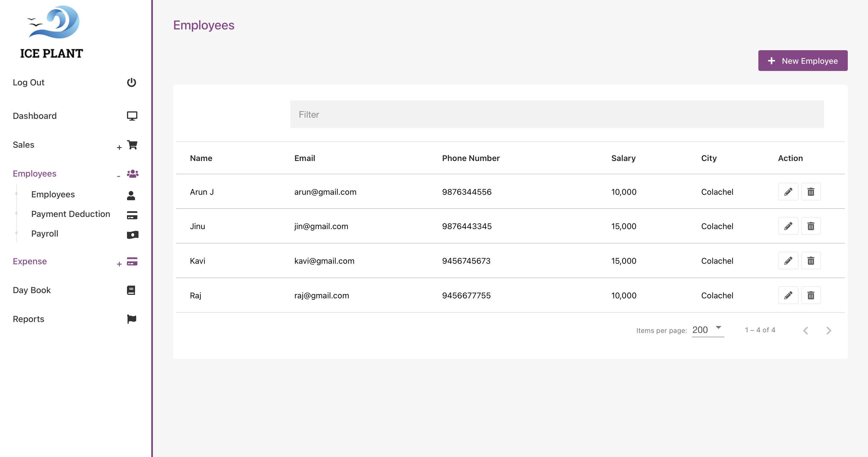Screen dimensions: 868x457
Task: Click the Day Book icon in sidebar
Action: point(131,290)
